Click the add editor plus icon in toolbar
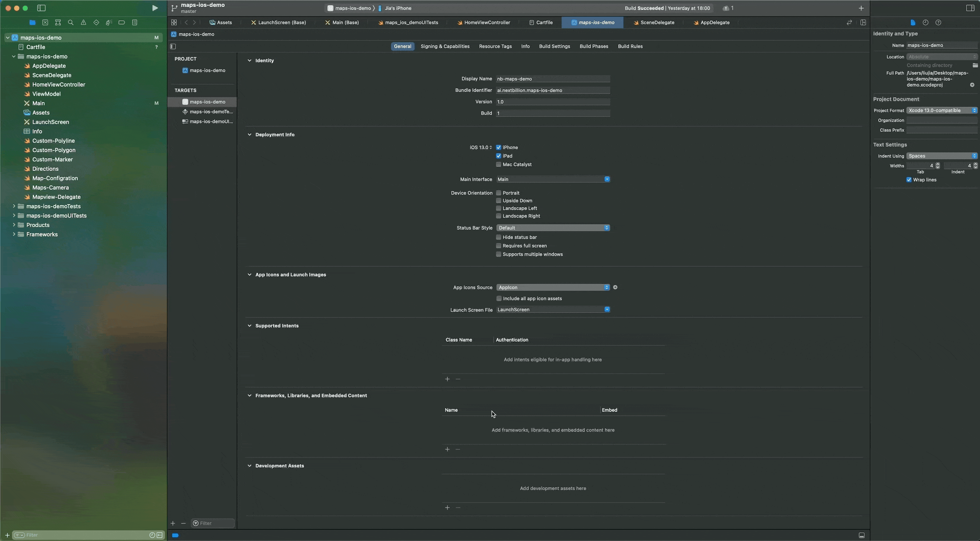 click(861, 8)
